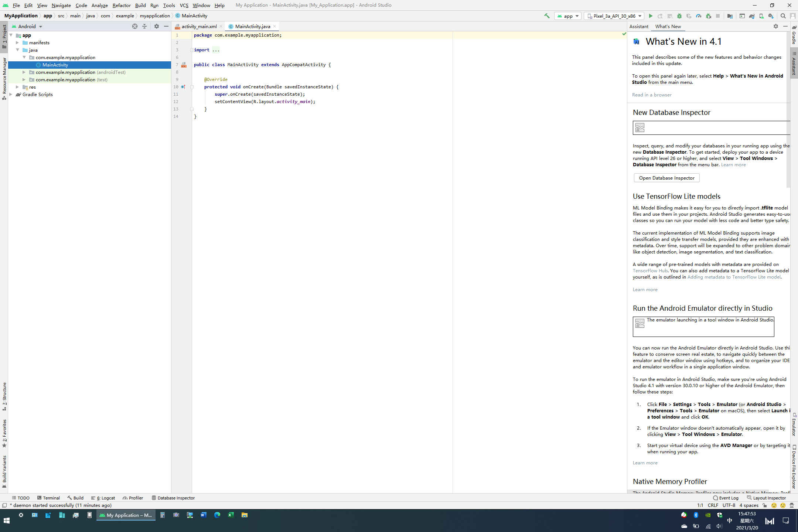Click the Open Database Inspector button

pos(666,178)
